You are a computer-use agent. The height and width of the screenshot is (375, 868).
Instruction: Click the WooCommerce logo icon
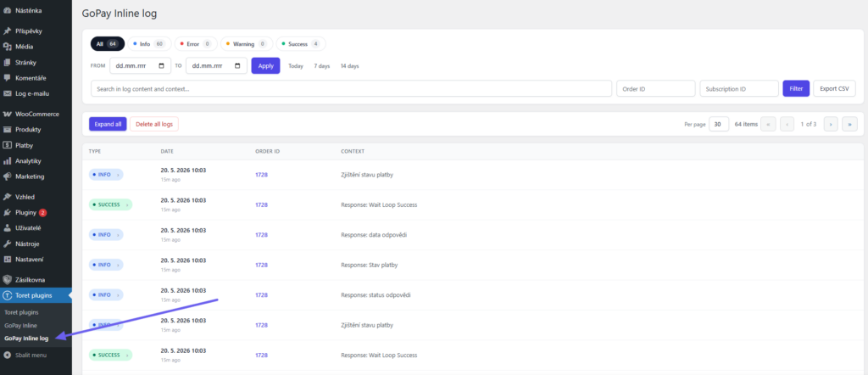point(7,114)
